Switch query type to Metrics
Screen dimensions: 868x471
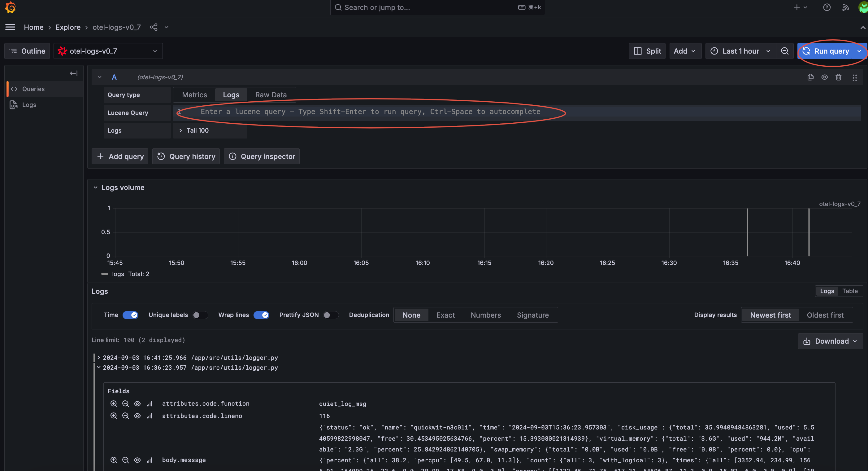(x=194, y=95)
